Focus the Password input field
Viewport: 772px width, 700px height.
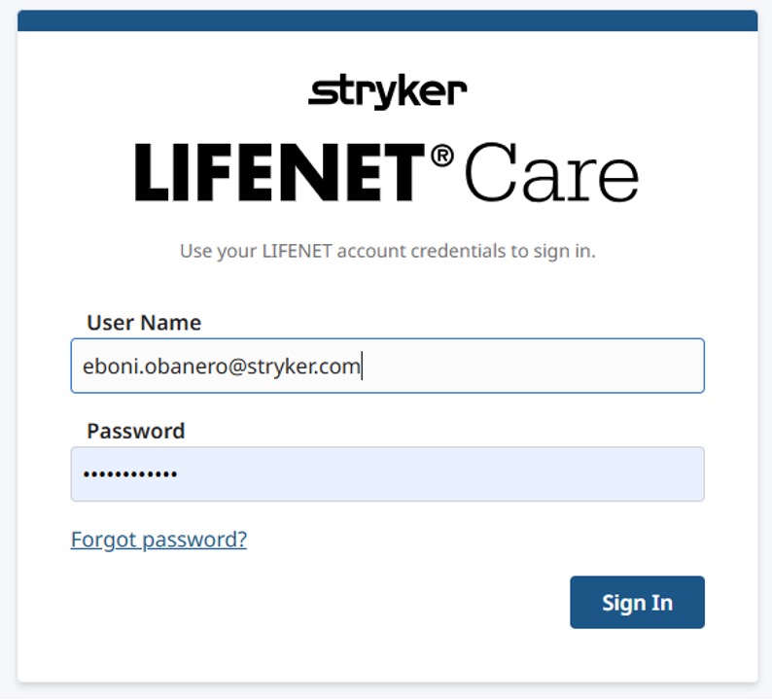point(388,474)
